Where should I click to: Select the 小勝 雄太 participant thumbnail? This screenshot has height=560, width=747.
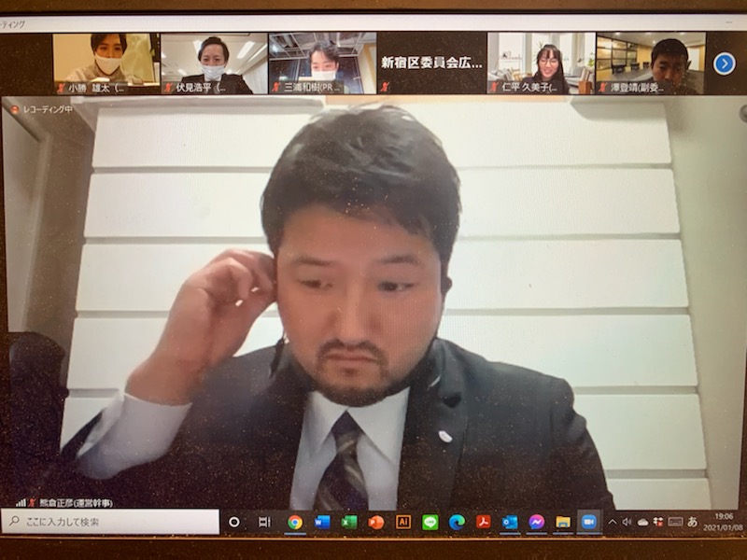pyautogui.click(x=106, y=63)
